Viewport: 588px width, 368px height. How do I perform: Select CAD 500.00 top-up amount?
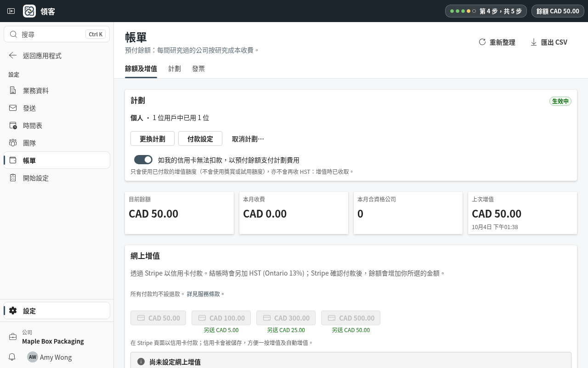tap(351, 318)
